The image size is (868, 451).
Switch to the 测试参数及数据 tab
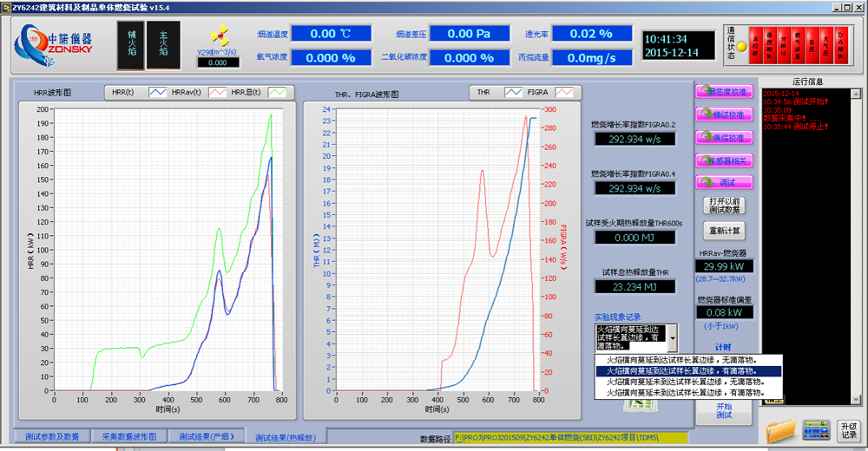pyautogui.click(x=52, y=436)
